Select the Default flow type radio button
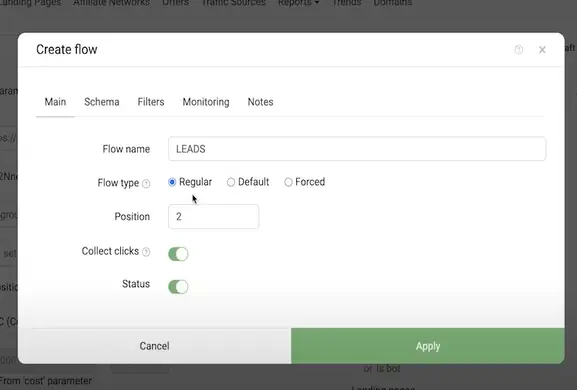 click(231, 182)
